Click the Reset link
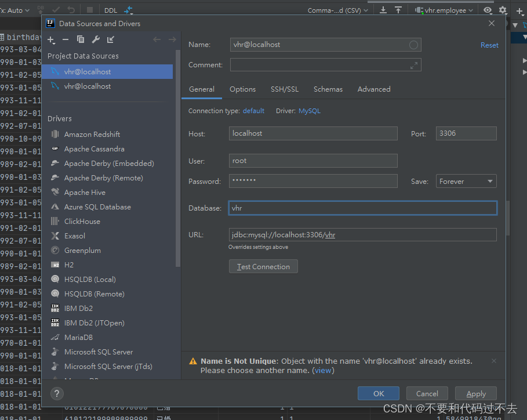 [489, 45]
